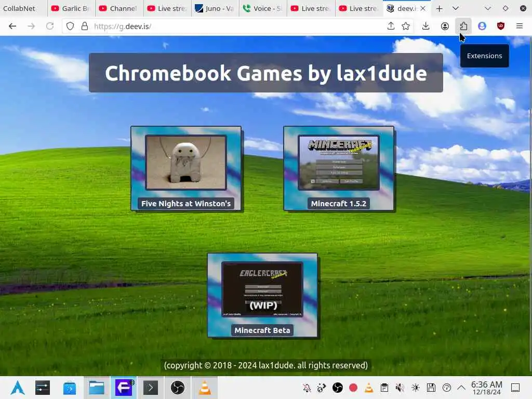Click the g.deev.is address bar
Image resolution: width=532 pixels, height=399 pixels.
(x=237, y=26)
